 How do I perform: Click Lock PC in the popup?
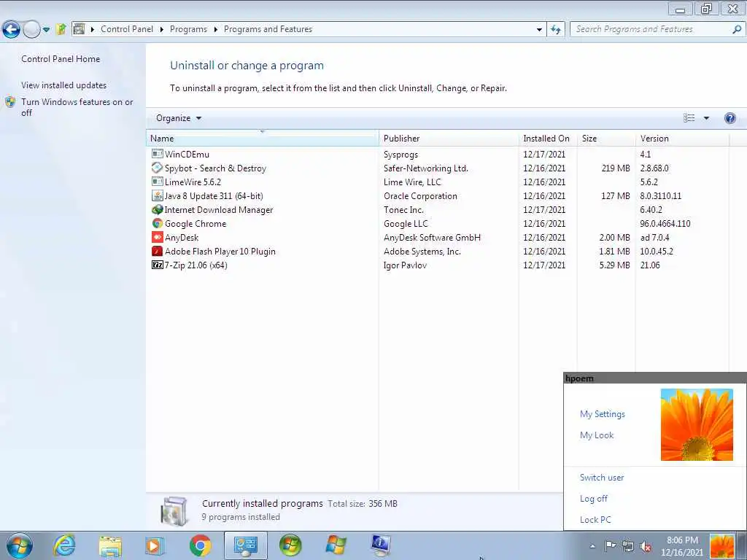click(x=595, y=519)
